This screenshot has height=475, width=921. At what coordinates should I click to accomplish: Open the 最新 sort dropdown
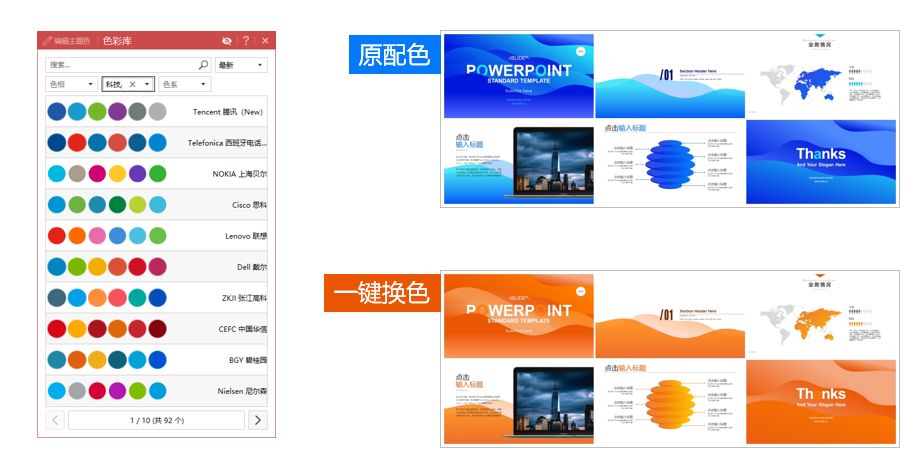[241, 65]
